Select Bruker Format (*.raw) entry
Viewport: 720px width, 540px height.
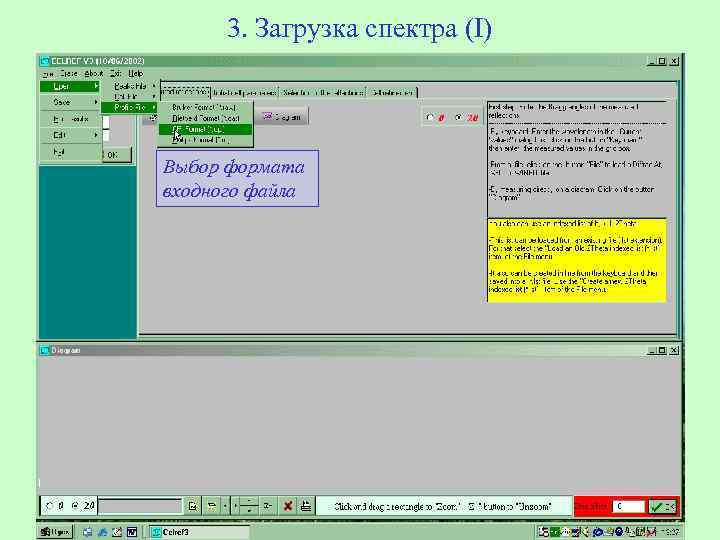point(205,107)
